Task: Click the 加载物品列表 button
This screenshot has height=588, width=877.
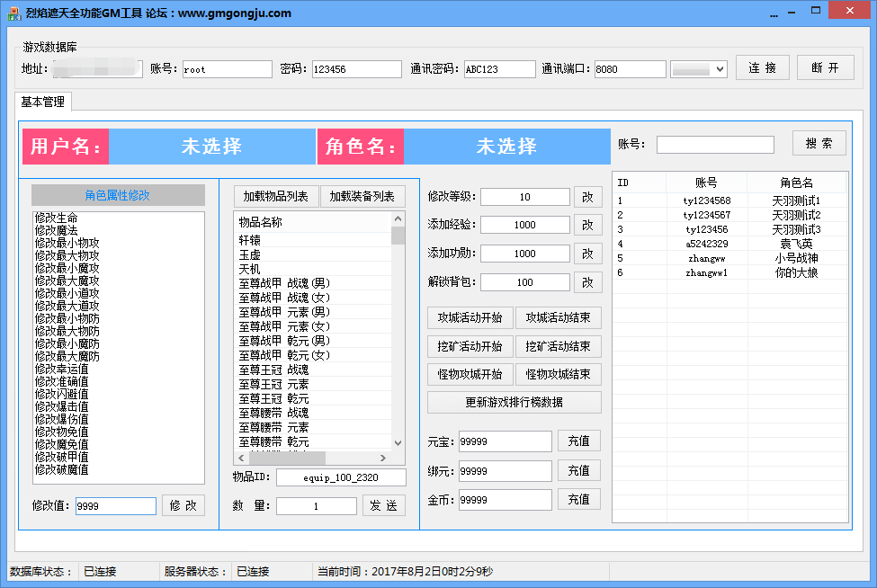Action: (x=276, y=196)
